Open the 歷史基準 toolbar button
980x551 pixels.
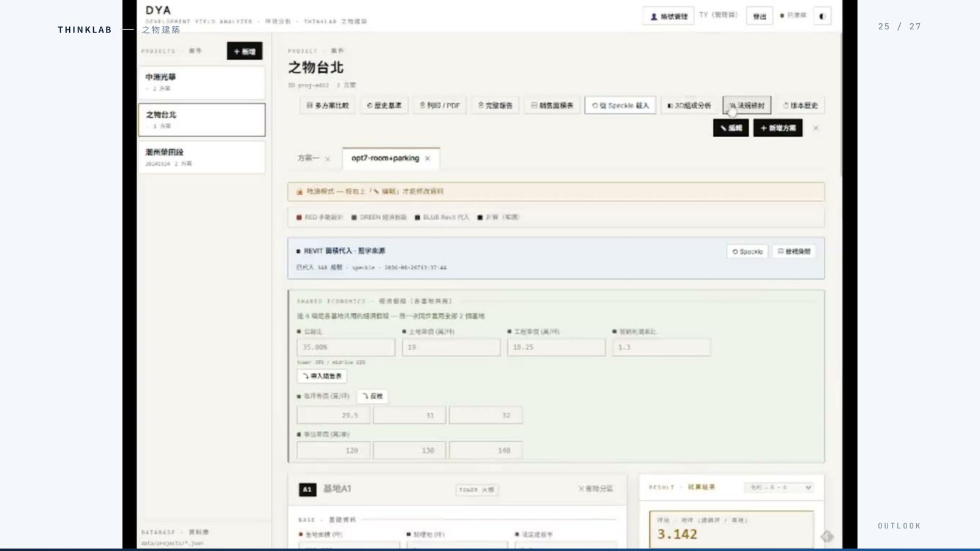384,105
